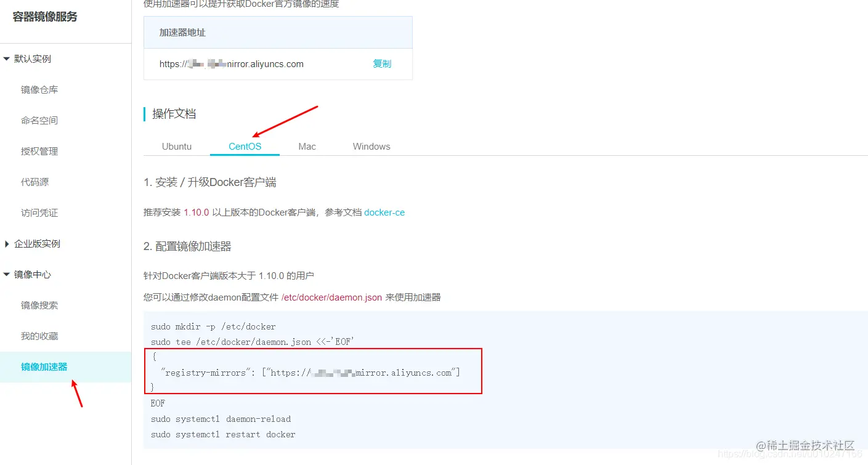
Task: Open the docker-ce documentation link
Action: click(x=384, y=212)
